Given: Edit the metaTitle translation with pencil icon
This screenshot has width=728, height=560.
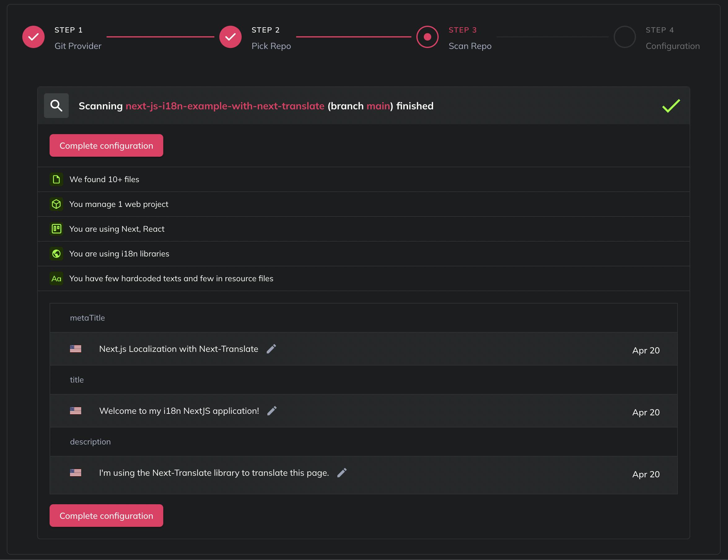Looking at the screenshot, I should click(x=271, y=349).
